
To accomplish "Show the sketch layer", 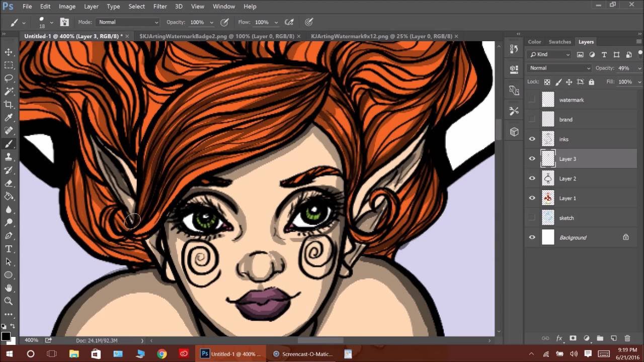I will click(532, 218).
